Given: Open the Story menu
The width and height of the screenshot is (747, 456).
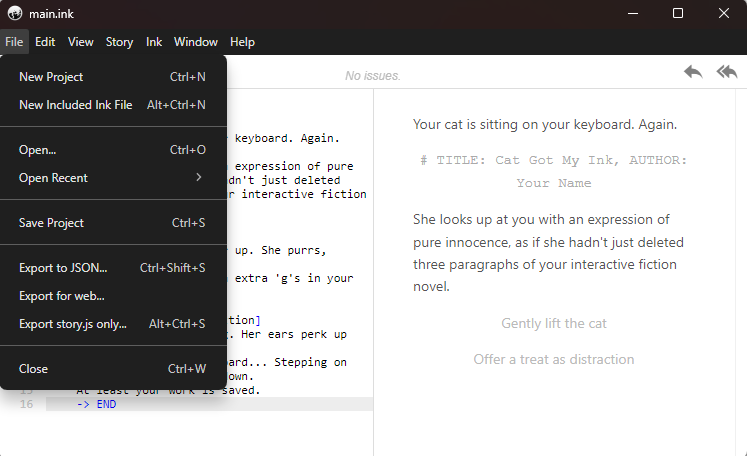Looking at the screenshot, I should pyautogui.click(x=119, y=42).
